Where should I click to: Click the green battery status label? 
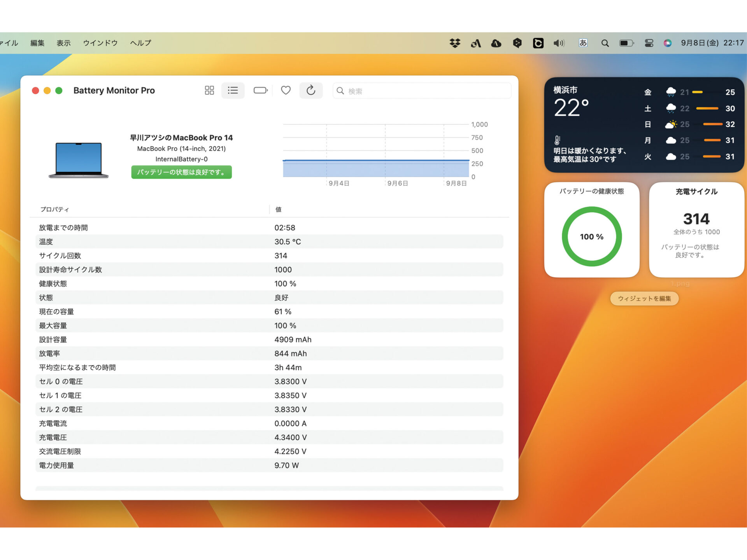(181, 172)
